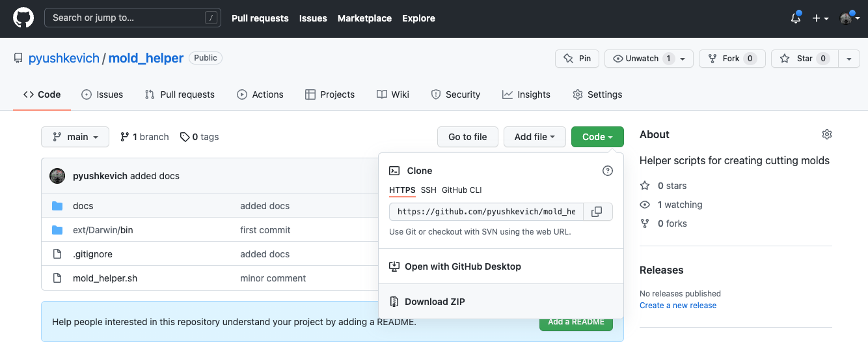The image size is (868, 344).
Task: Expand the Add file dropdown
Action: 534,137
